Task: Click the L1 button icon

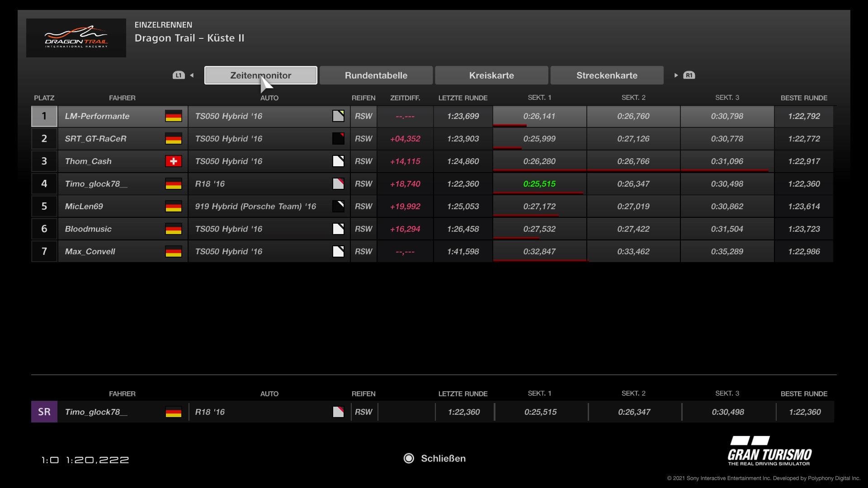Action: [x=179, y=75]
